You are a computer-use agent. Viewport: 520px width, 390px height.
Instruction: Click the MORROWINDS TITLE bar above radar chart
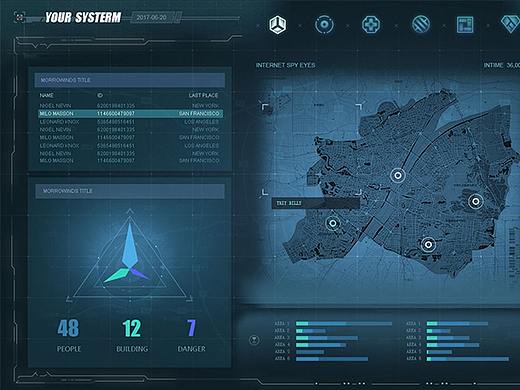(130, 191)
